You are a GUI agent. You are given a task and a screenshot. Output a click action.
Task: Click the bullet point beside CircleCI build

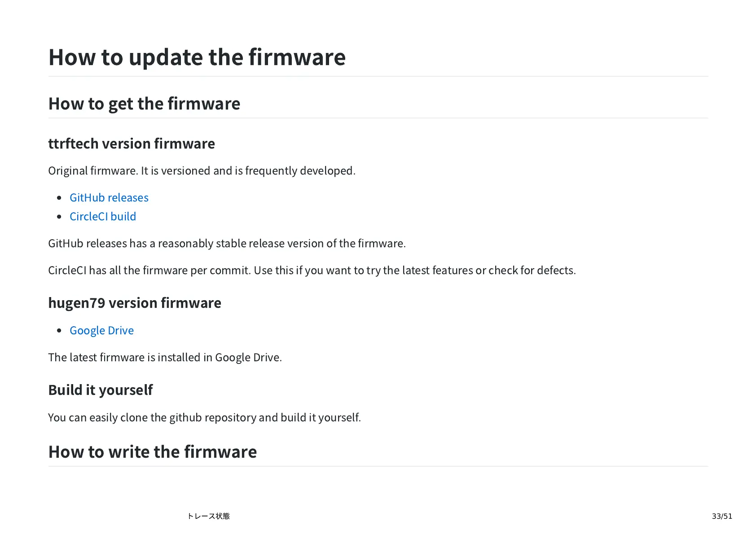pos(59,217)
